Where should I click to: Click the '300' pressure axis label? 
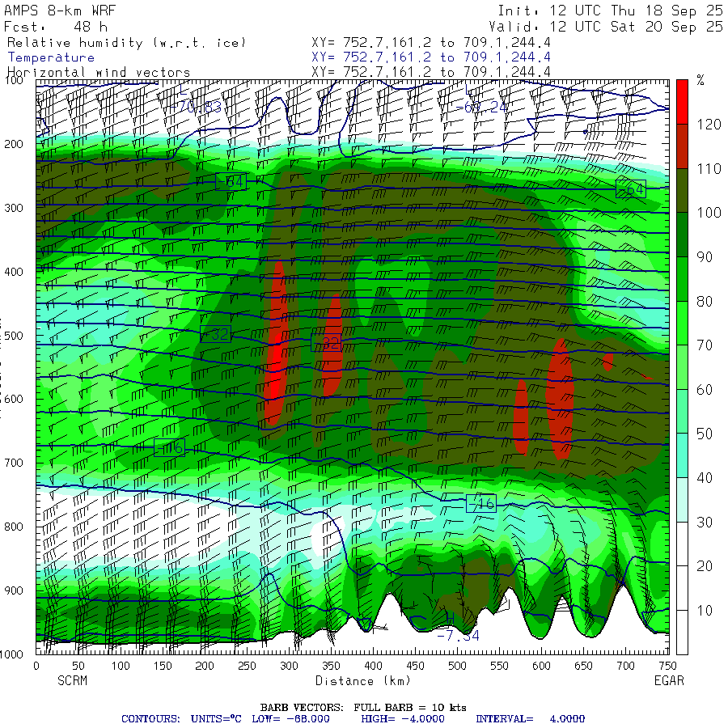point(14,208)
